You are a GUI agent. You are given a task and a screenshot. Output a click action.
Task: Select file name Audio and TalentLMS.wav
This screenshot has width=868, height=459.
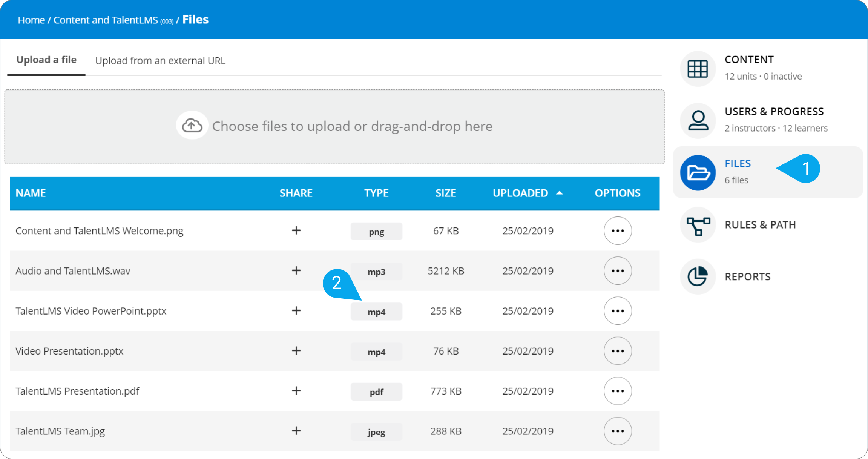(73, 271)
